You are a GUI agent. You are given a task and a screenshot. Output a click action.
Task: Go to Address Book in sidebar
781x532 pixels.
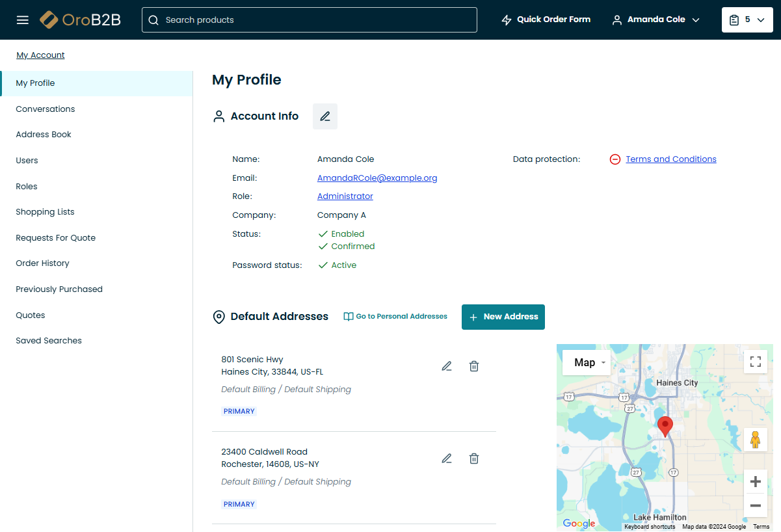44,135
